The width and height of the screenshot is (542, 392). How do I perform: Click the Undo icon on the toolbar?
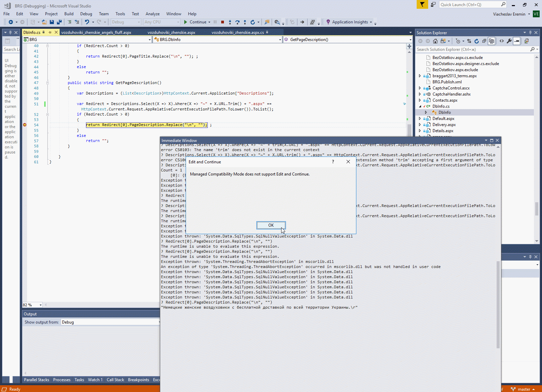[87, 22]
